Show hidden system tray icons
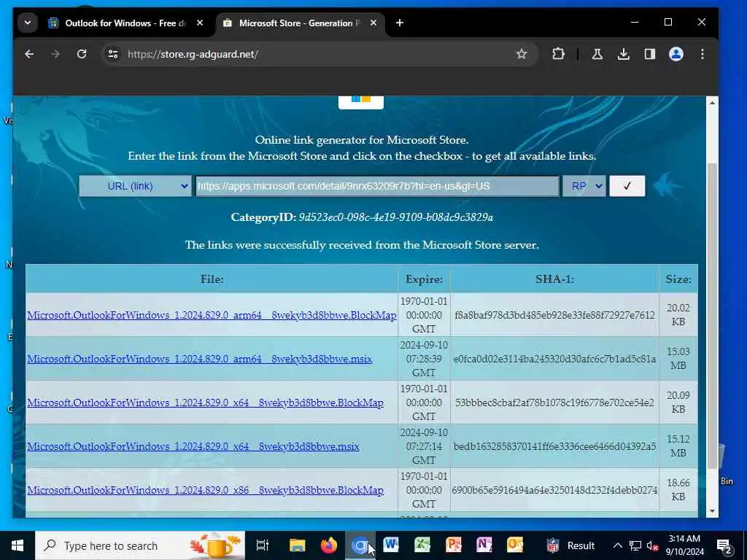747x560 pixels. 617,545
